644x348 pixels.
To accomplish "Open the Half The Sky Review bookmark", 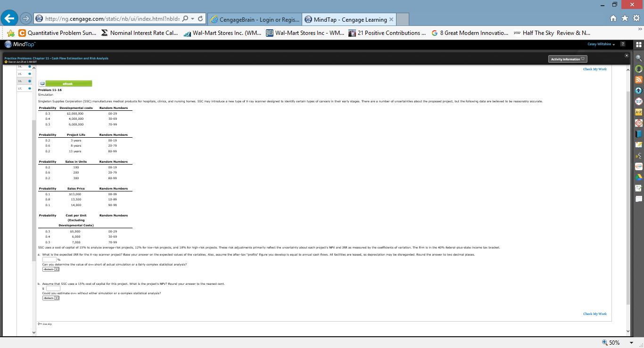I will pyautogui.click(x=552, y=33).
